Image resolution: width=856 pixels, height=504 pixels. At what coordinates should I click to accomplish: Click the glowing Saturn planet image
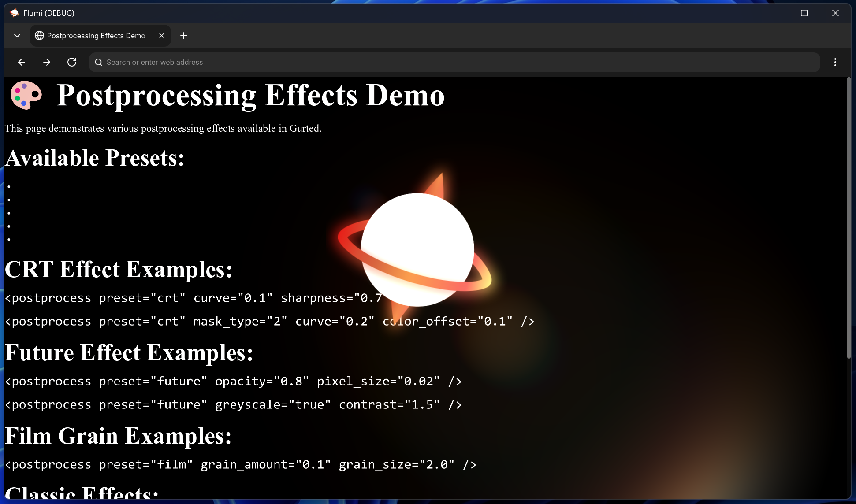pyautogui.click(x=417, y=249)
